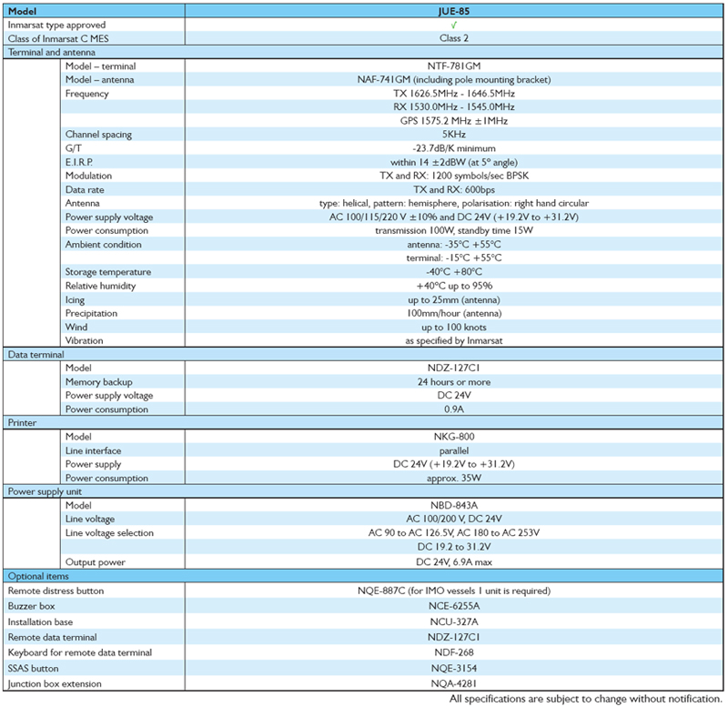Viewport: 728px width, 707px height.
Task: Click the "Junction box extension" label
Action: [55, 683]
